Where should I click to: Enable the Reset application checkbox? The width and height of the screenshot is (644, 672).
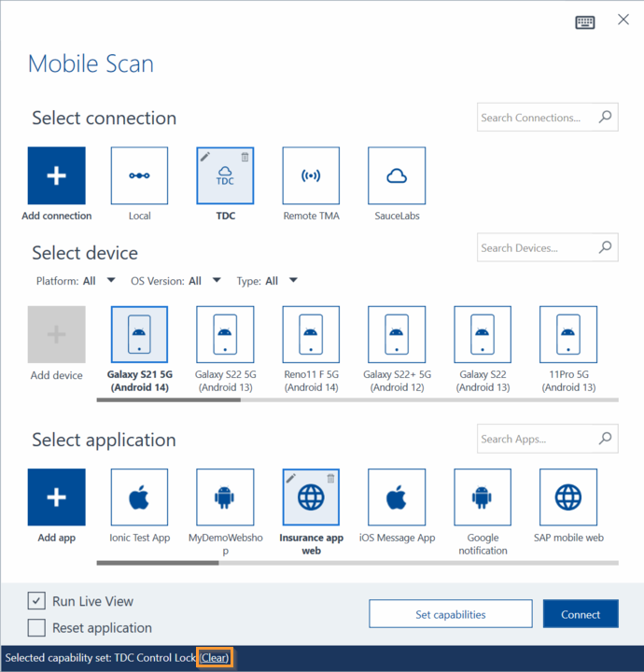[x=36, y=628]
